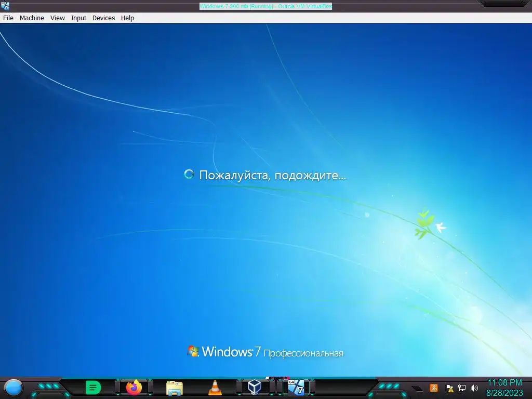Open the volume speaker tray icon
The width and height of the screenshot is (532, 399).
coord(474,388)
